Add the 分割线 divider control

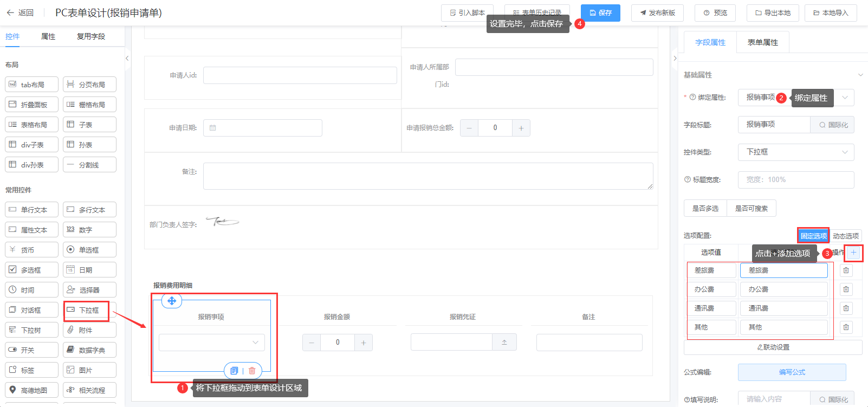(89, 165)
